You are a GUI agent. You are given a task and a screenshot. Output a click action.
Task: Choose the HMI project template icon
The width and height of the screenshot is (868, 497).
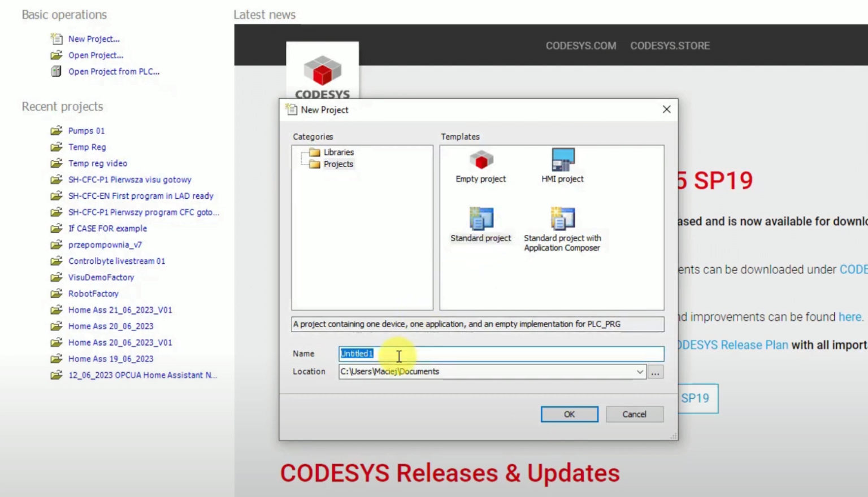562,160
